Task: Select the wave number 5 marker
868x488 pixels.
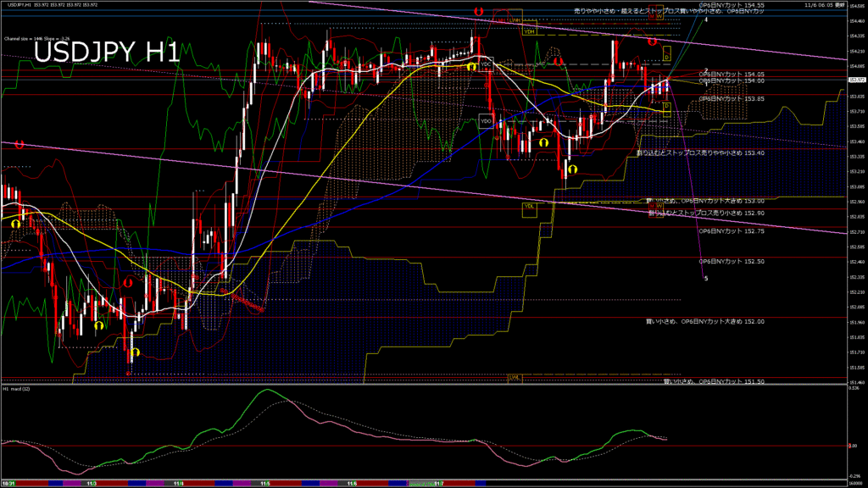Action: click(x=706, y=278)
